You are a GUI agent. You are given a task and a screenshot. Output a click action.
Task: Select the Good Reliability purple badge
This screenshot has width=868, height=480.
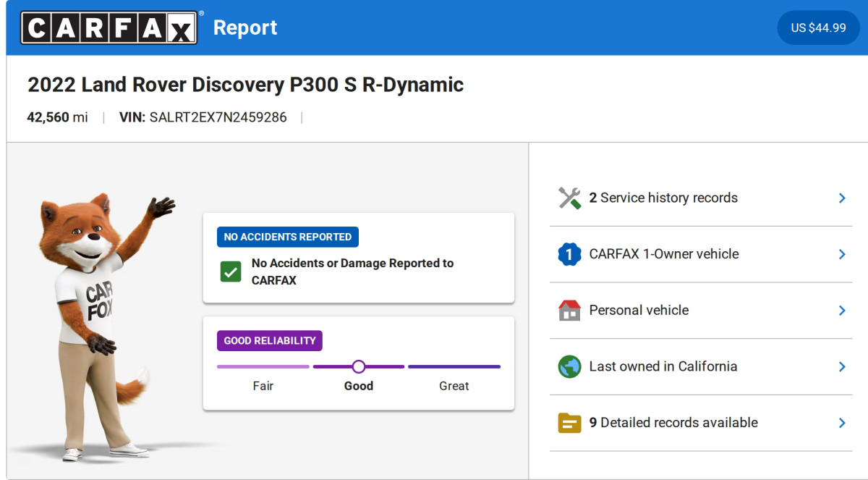pyautogui.click(x=269, y=340)
